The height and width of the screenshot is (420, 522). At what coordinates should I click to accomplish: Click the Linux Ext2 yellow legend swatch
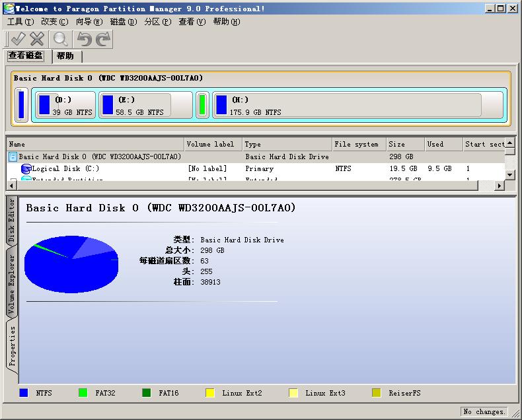[210, 393]
